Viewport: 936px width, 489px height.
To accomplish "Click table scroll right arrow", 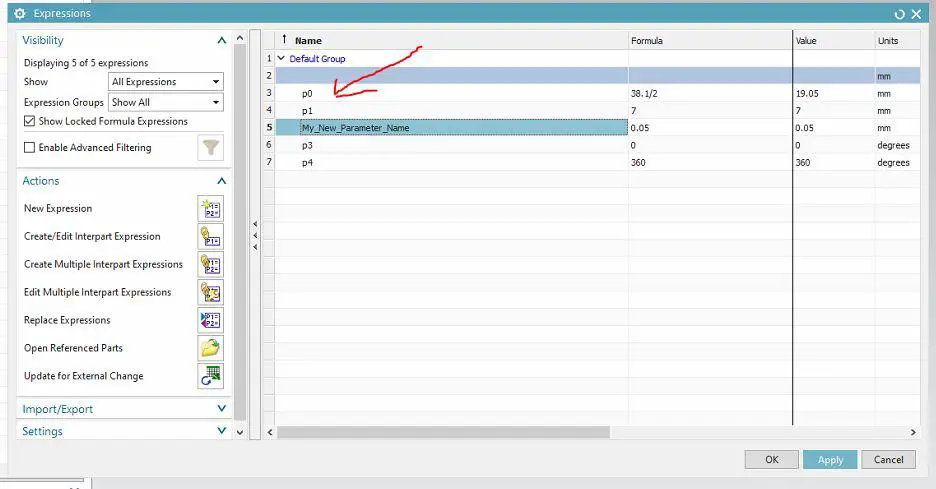I will pos(913,432).
